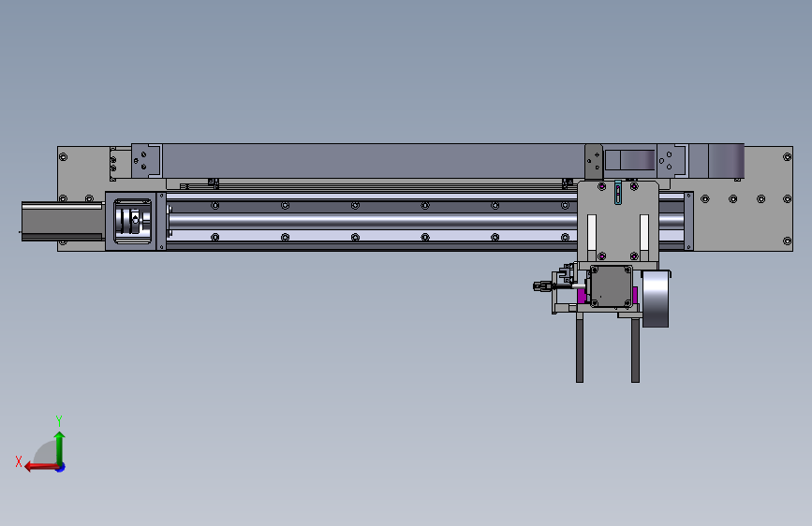
Task: Select the dark motor cover protruding at left
Action: 62,222
